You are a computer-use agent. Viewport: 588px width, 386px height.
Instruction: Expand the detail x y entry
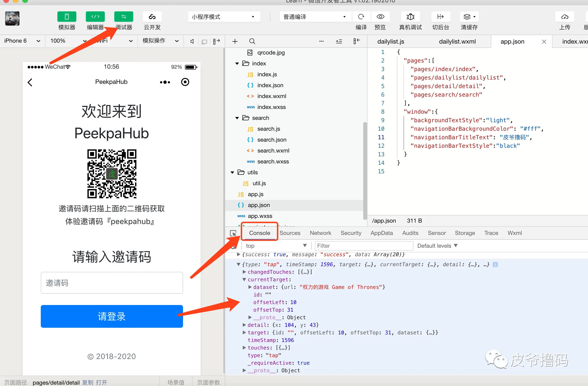pyautogui.click(x=244, y=325)
